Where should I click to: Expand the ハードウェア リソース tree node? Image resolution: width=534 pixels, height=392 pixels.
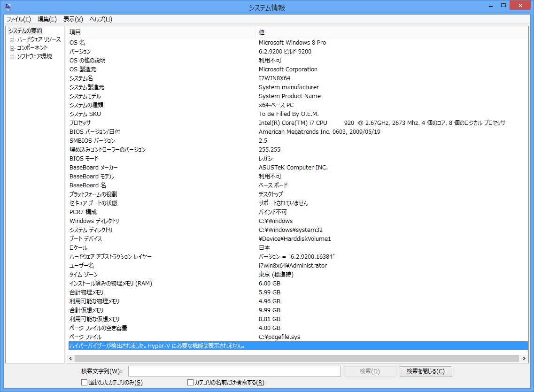pyautogui.click(x=12, y=40)
